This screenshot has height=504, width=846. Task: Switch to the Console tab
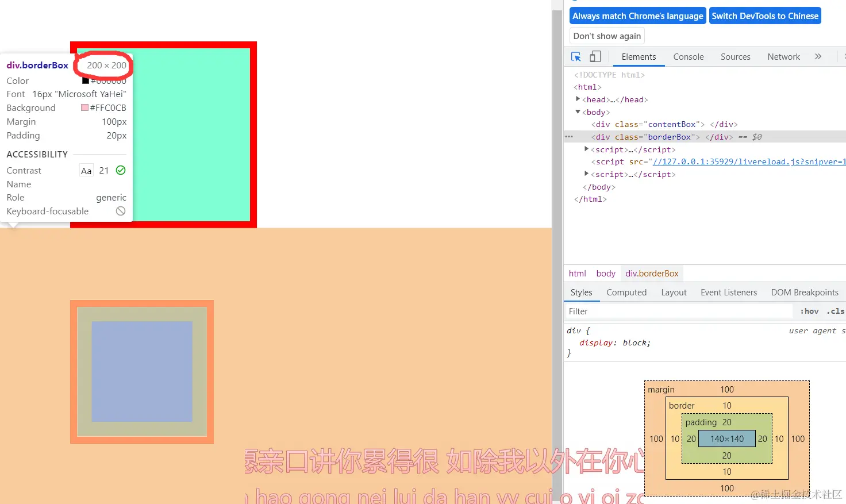[689, 57]
